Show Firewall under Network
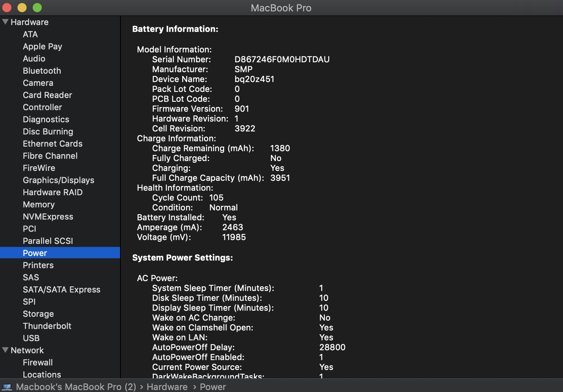The image size is (563, 392). click(38, 362)
